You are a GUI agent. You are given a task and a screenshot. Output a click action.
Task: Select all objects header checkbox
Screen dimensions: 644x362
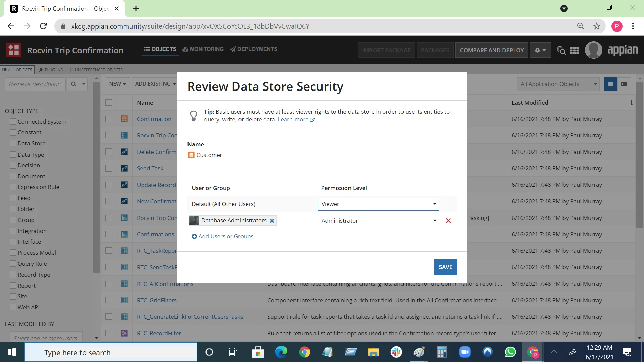click(109, 103)
